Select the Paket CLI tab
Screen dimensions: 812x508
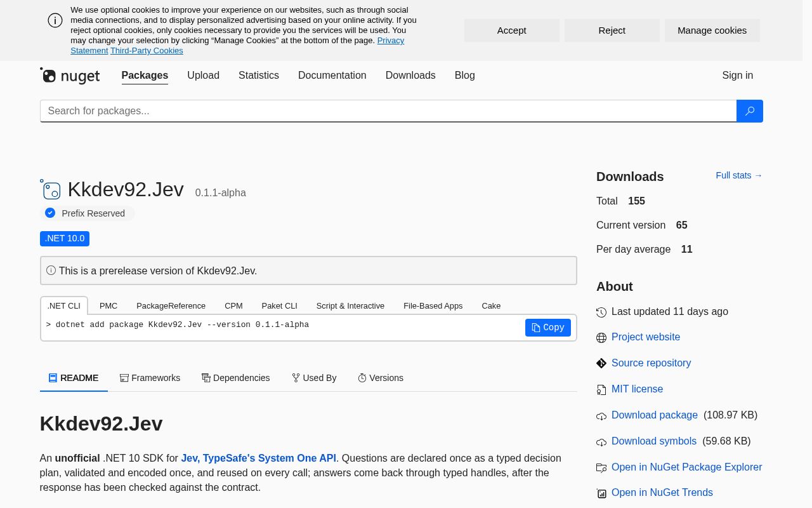click(x=279, y=305)
